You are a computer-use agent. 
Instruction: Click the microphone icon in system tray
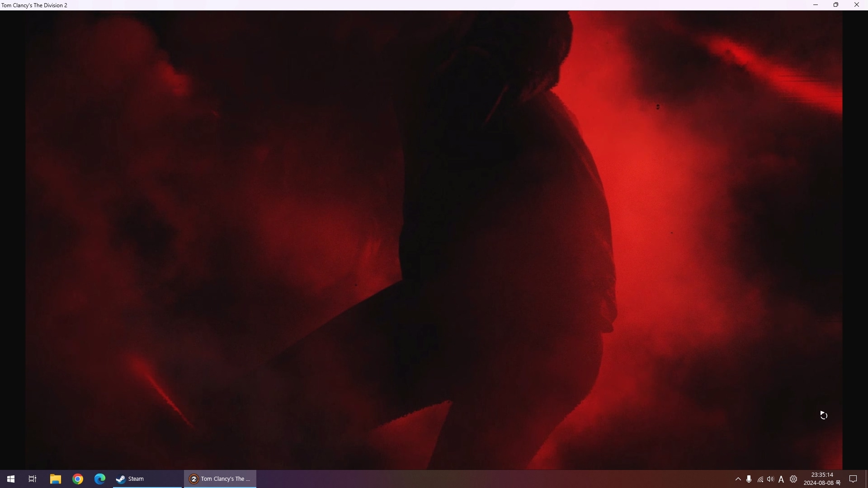click(x=749, y=479)
